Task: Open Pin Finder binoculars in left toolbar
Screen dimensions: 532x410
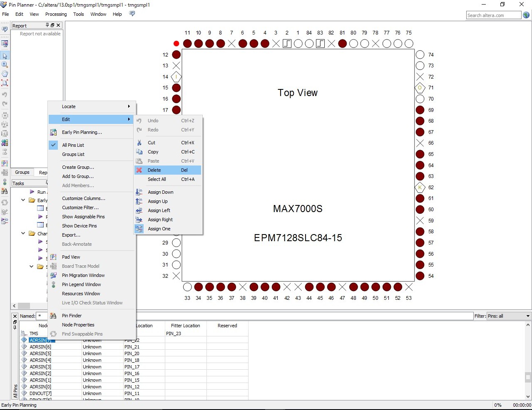Action: coord(5,191)
